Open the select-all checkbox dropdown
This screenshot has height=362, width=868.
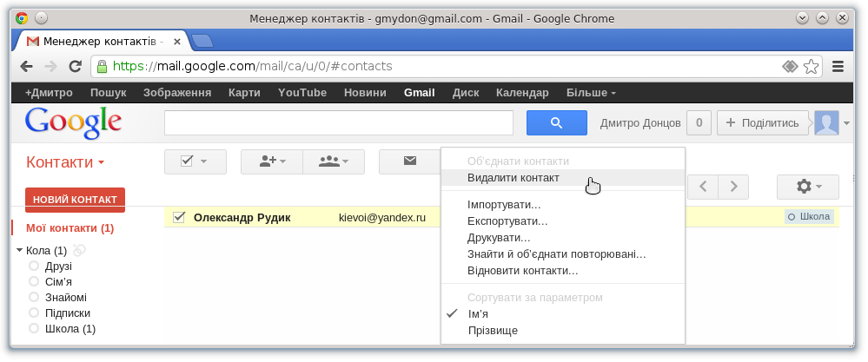[x=195, y=161]
